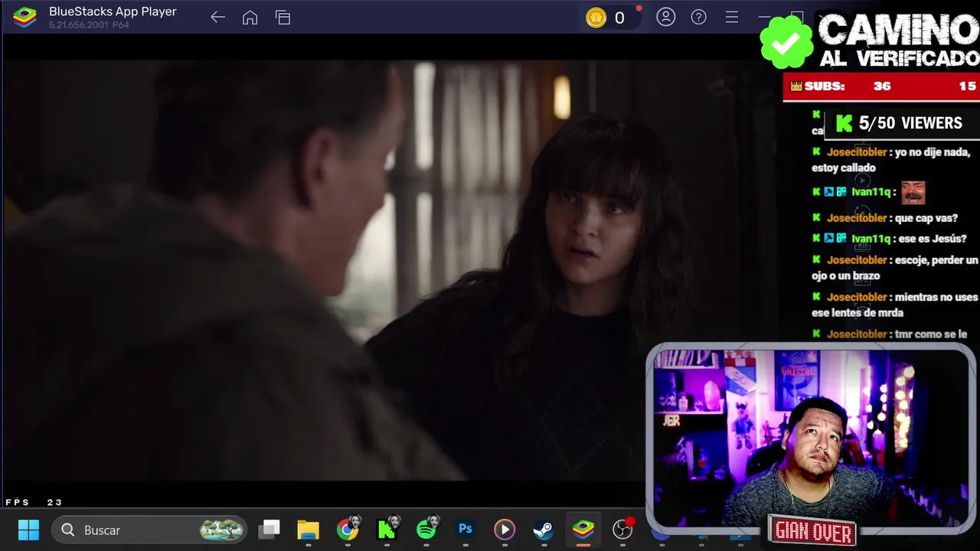The width and height of the screenshot is (980, 551).
Task: Open the BlueStacks home screen icon
Action: (250, 17)
